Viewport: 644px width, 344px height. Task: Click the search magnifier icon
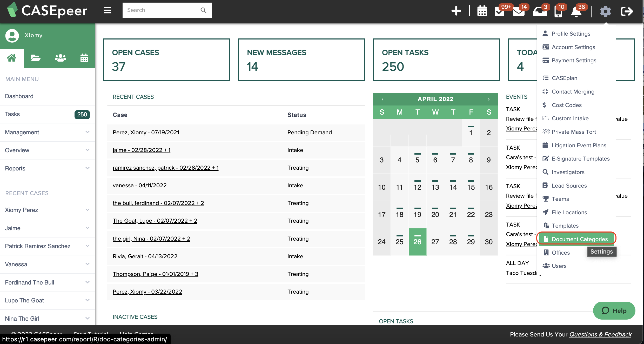[203, 10]
